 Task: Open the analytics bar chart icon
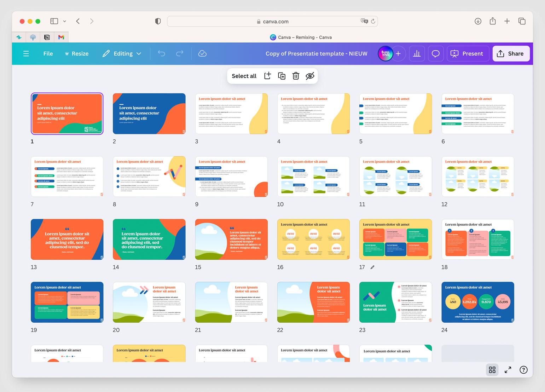click(417, 53)
